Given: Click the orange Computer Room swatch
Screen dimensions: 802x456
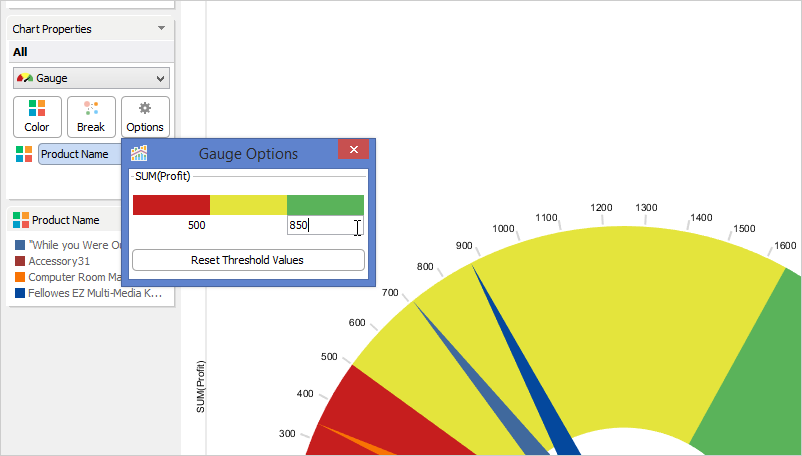Looking at the screenshot, I should 20,277.
